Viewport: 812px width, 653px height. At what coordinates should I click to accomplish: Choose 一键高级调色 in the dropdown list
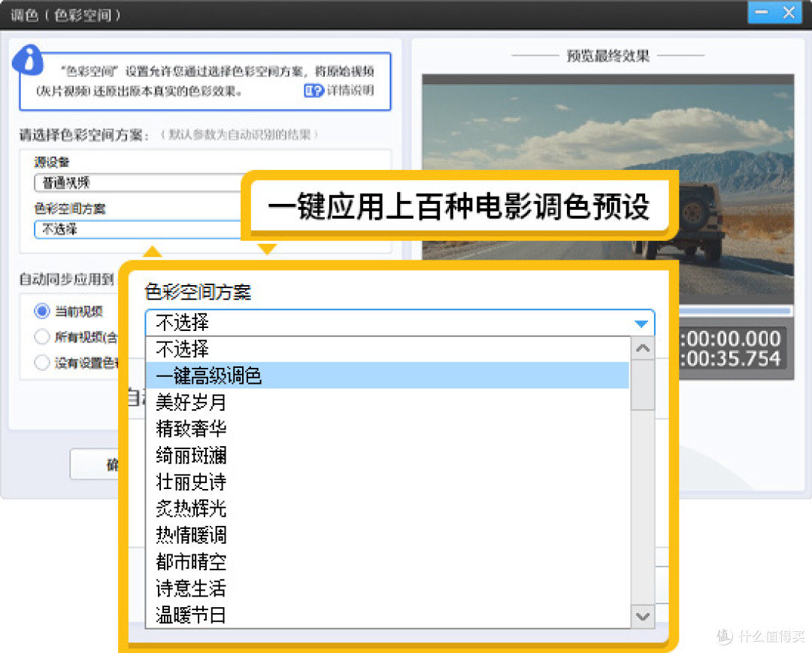click(387, 375)
